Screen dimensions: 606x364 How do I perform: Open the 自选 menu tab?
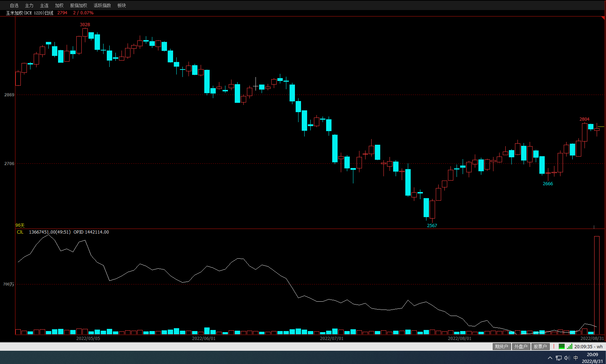pyautogui.click(x=14, y=5)
